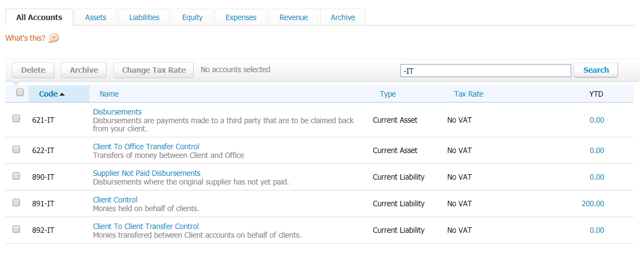This screenshot has width=644, height=254.
Task: Click the code 891-IT
Action: pyautogui.click(x=43, y=204)
